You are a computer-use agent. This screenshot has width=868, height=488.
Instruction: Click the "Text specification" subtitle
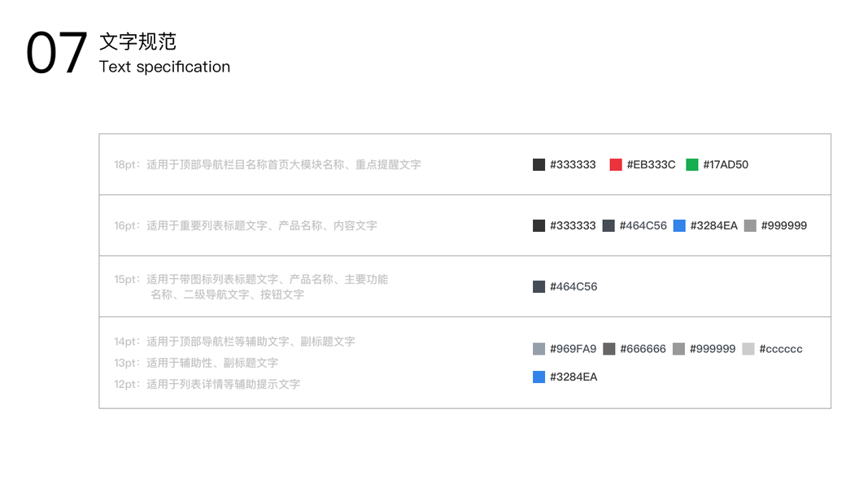[x=164, y=67]
